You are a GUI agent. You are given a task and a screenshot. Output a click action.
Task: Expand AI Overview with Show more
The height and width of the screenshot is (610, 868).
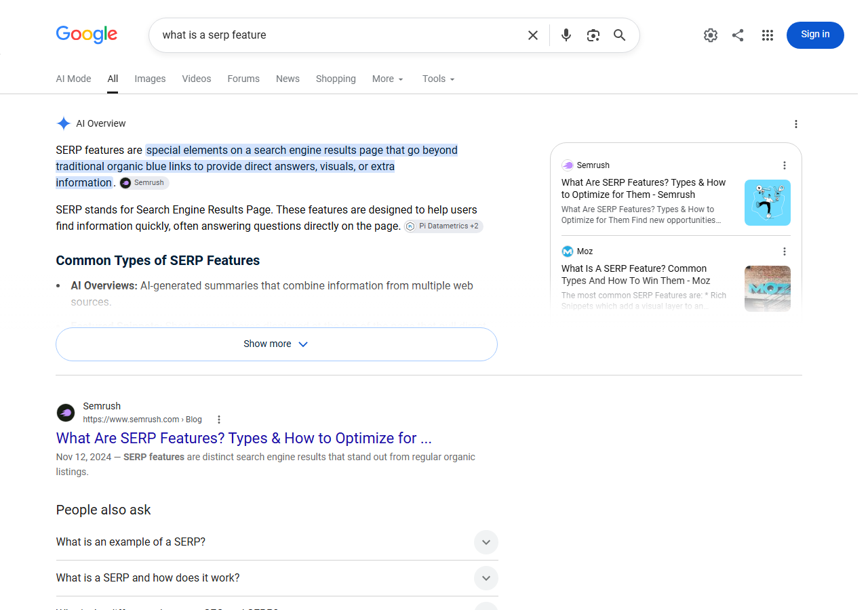(x=277, y=344)
